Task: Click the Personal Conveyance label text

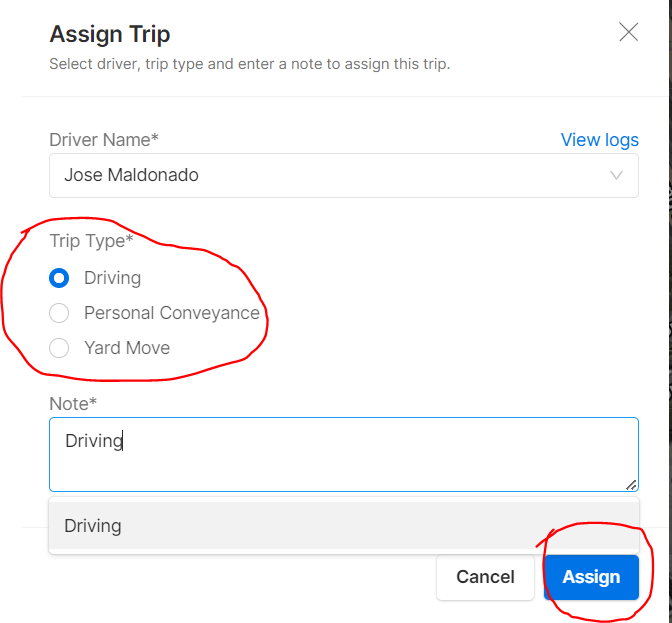Action: coord(172,313)
